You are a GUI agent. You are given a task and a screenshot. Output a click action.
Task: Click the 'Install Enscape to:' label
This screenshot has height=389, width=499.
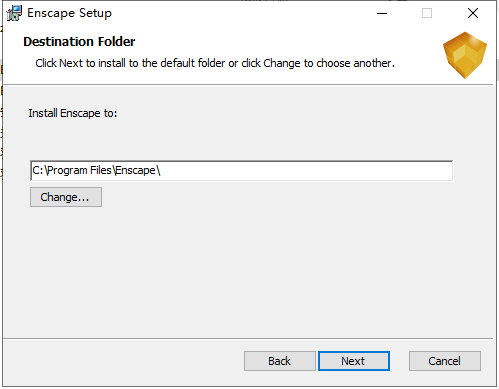73,113
